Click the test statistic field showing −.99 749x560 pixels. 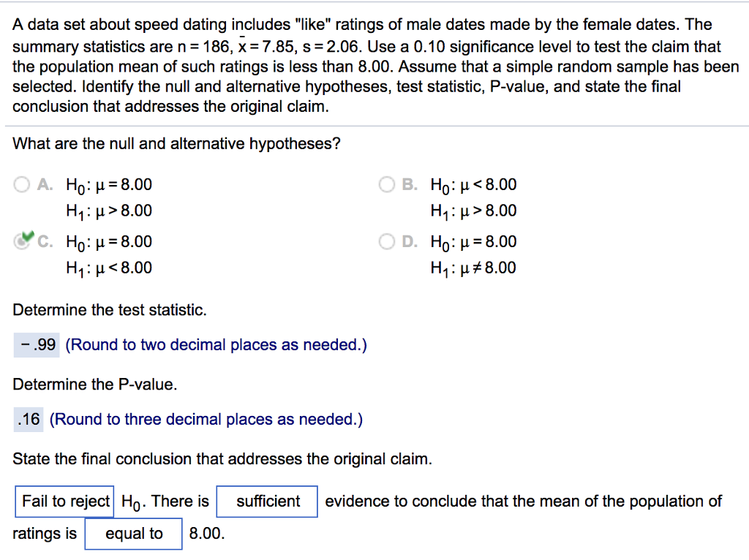pos(37,344)
